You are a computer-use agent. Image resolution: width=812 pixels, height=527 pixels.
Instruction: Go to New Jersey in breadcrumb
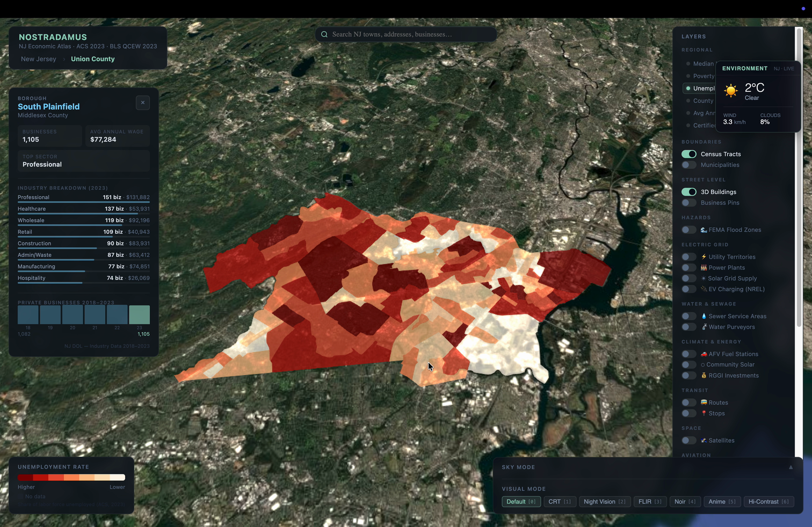pos(39,59)
